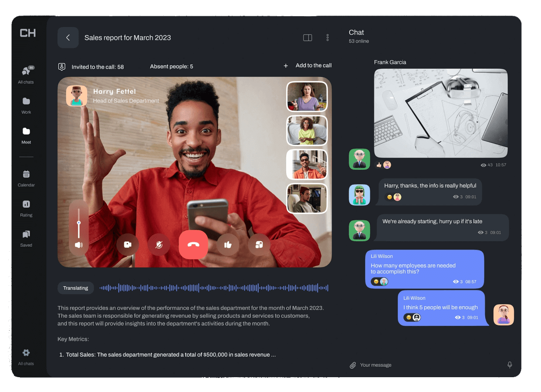
Task: Open the Calendar sidebar item
Action: tap(26, 178)
